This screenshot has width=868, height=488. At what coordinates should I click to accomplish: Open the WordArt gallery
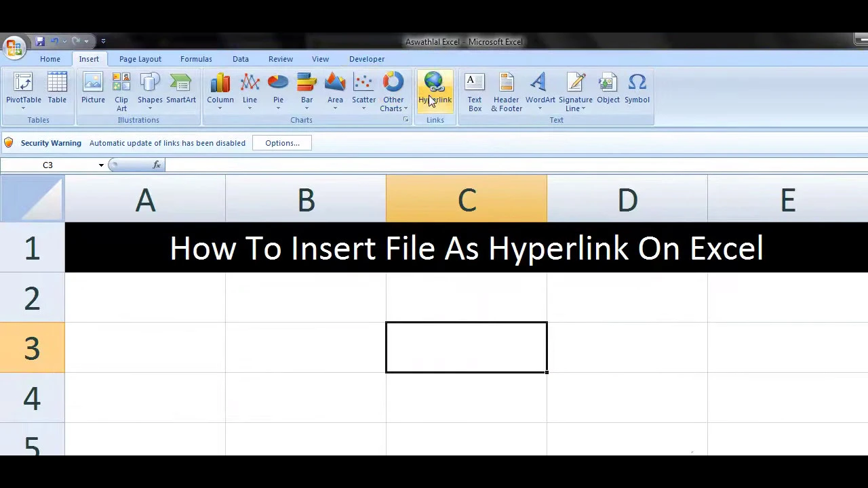(x=540, y=92)
